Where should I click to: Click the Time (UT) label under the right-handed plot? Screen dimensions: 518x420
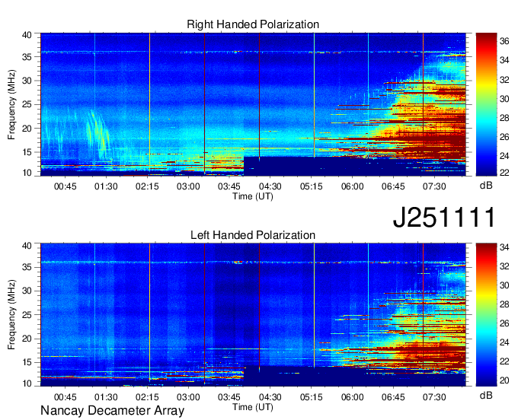(253, 196)
